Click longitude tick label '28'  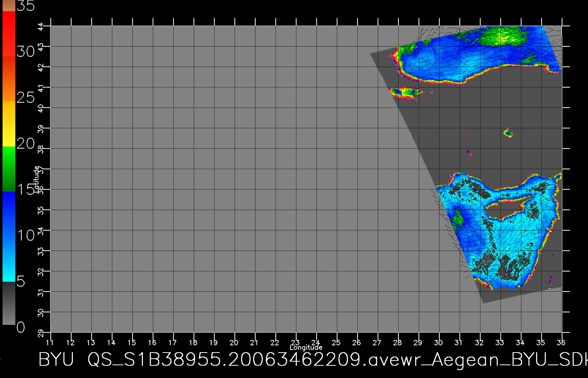(x=398, y=342)
